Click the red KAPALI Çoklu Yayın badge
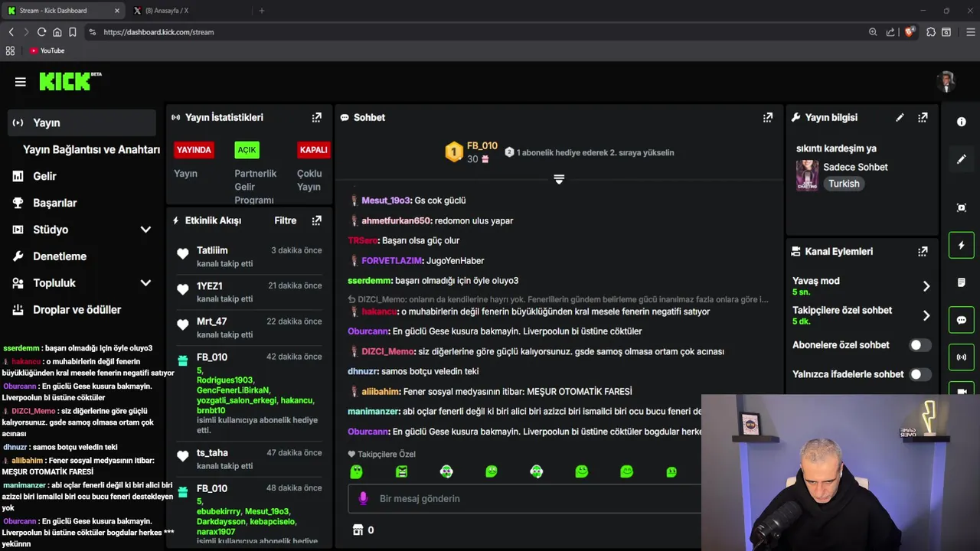The height and width of the screenshot is (551, 980). (313, 150)
